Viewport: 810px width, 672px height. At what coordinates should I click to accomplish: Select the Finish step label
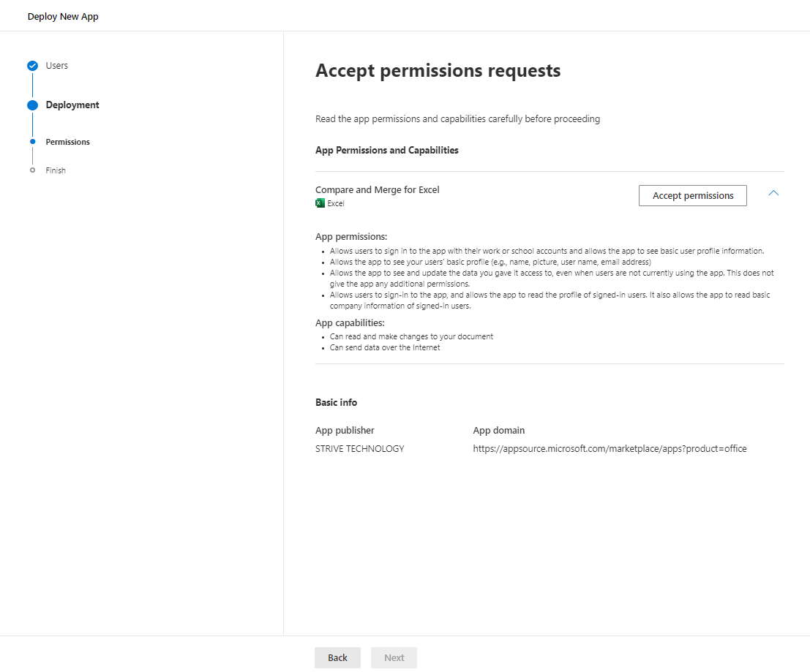click(x=55, y=170)
